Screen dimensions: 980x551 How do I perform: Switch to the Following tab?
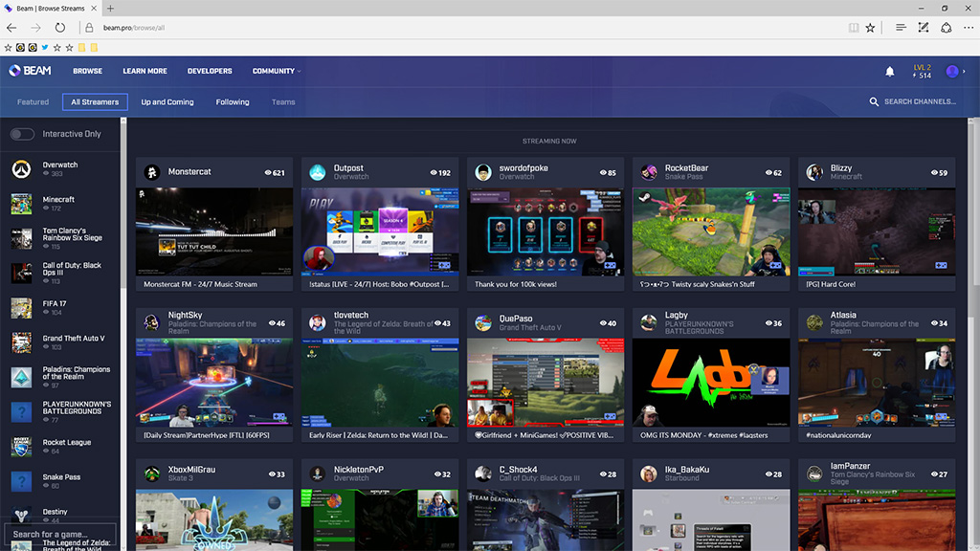(233, 101)
